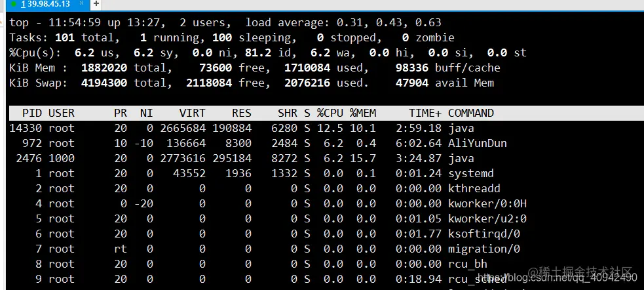This screenshot has height=290, width=644.
Task: Select the kthreadd command name
Action: click(474, 189)
